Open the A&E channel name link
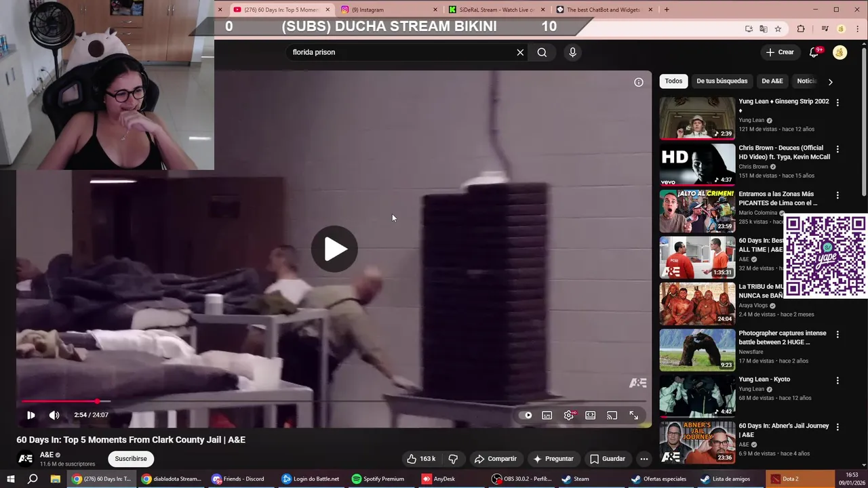 (47, 455)
